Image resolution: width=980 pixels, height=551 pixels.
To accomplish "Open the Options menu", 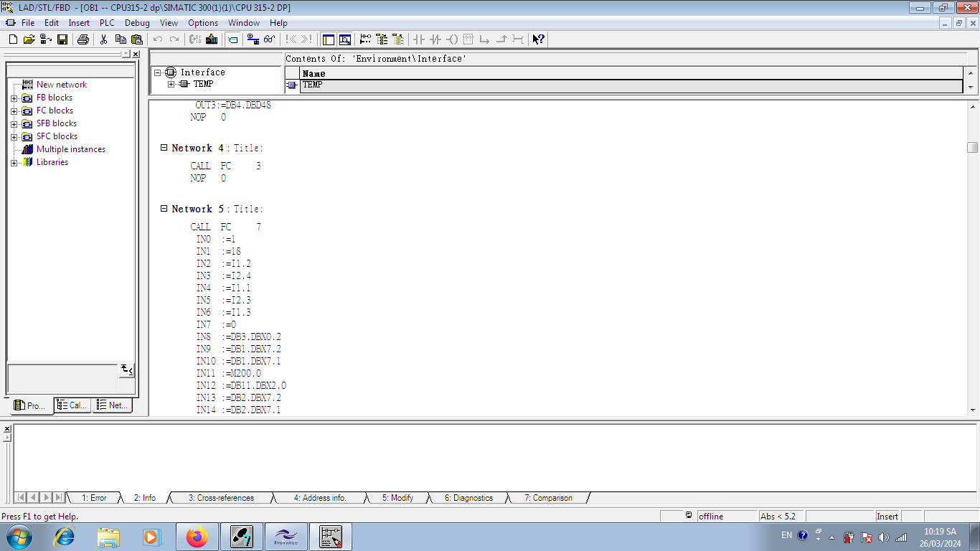I will [x=203, y=23].
